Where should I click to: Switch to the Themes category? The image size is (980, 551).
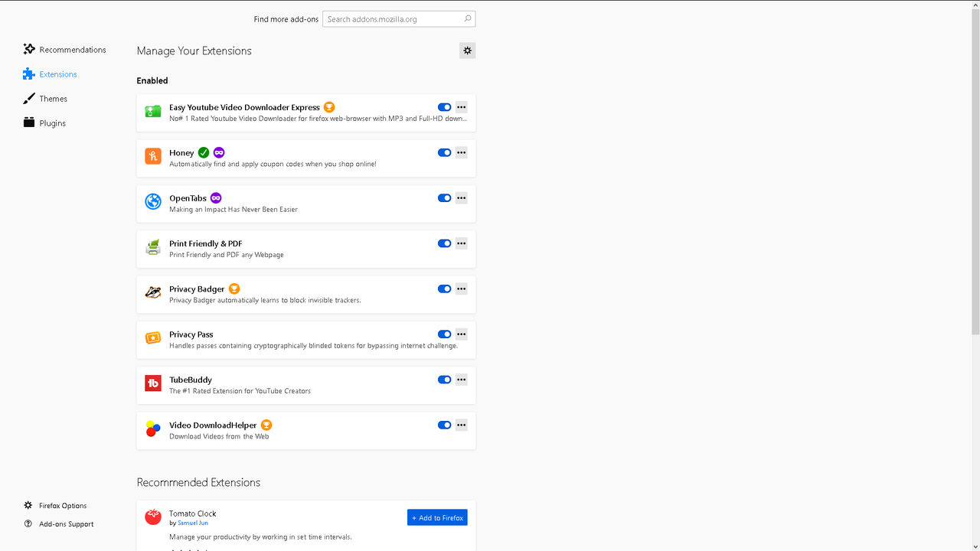(46, 99)
